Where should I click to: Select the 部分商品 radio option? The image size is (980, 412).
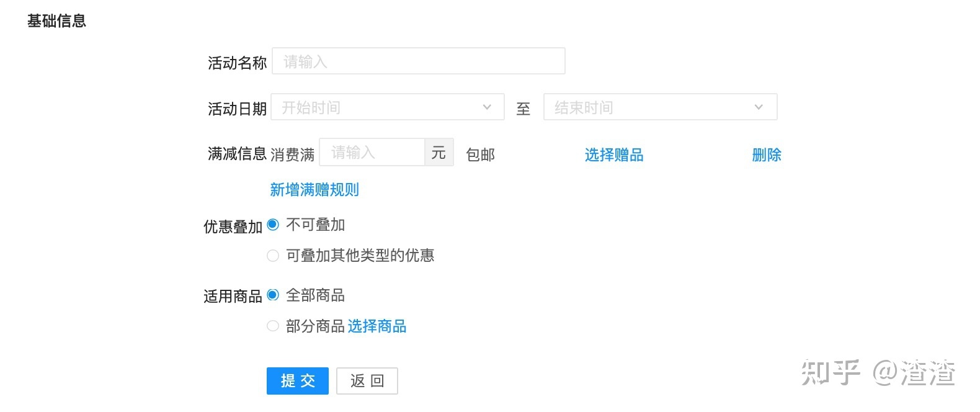(273, 326)
